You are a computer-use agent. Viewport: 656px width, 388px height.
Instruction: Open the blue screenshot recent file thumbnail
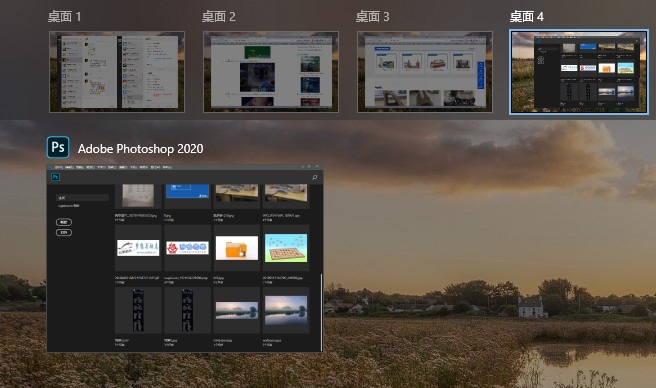(x=187, y=191)
